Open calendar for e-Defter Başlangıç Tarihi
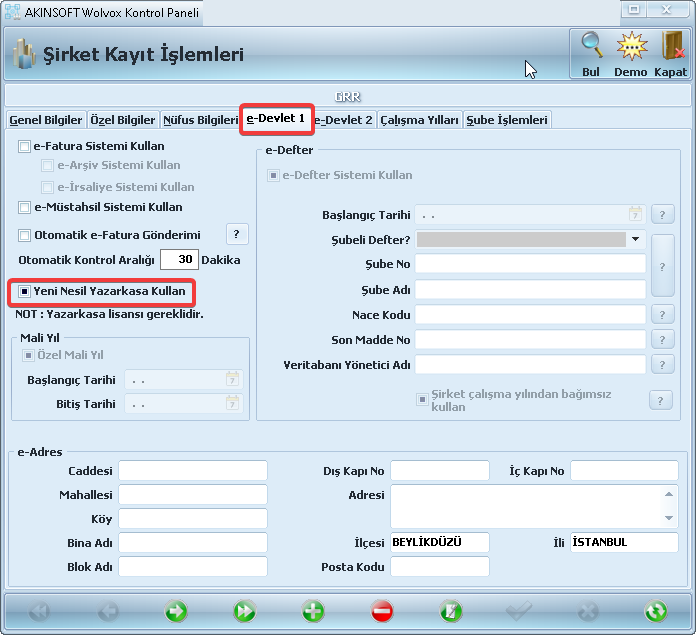The image size is (696, 635). coord(635,214)
